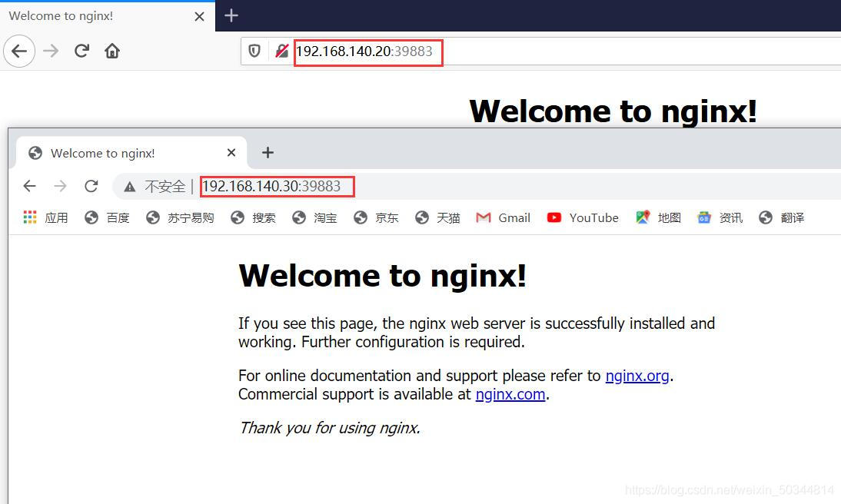841x504 pixels.
Task: Open 搜索 bookmark
Action: pos(253,217)
